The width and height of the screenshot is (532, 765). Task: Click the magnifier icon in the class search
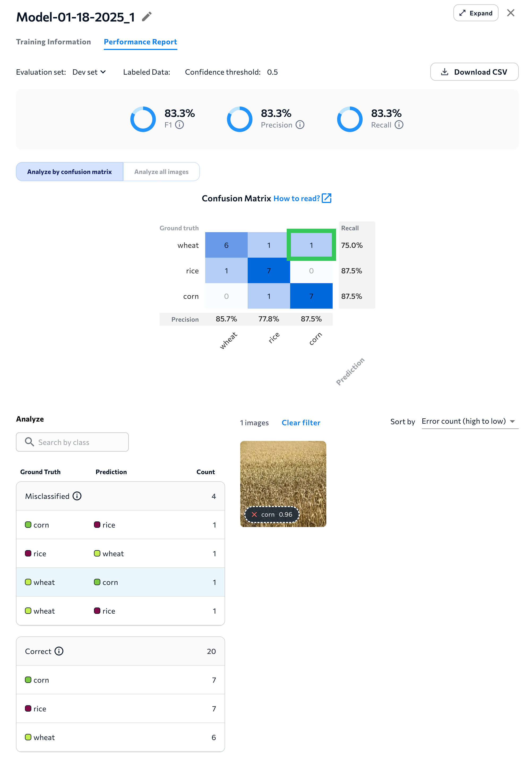coord(29,442)
